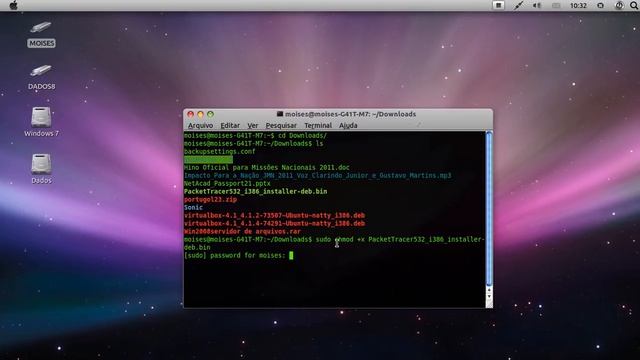Screen dimensions: 640x360
Task: Click virtualbox-4.1_4.1.2-73507 deb filename
Action: (x=274, y=216)
